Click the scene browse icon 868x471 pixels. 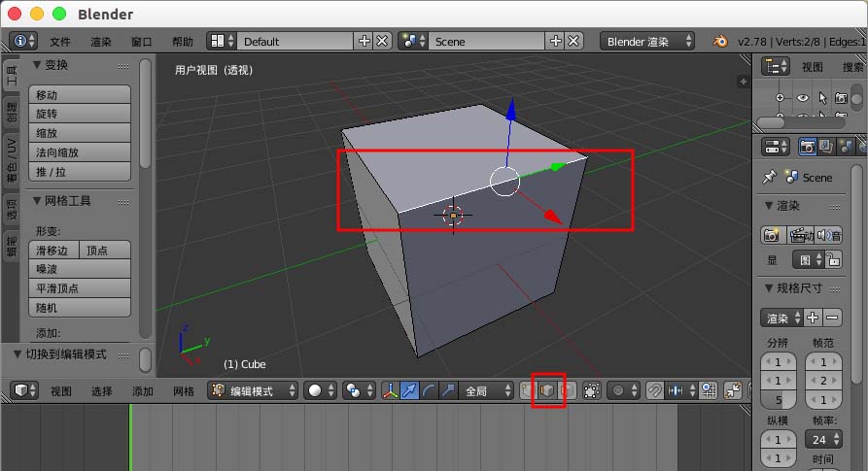[x=413, y=41]
